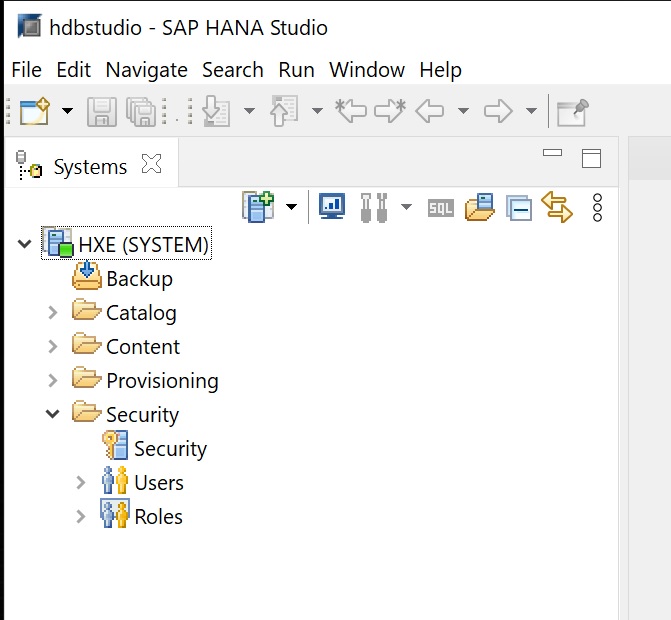
Task: Toggle Link with Editor arrows icon
Action: coord(557,207)
